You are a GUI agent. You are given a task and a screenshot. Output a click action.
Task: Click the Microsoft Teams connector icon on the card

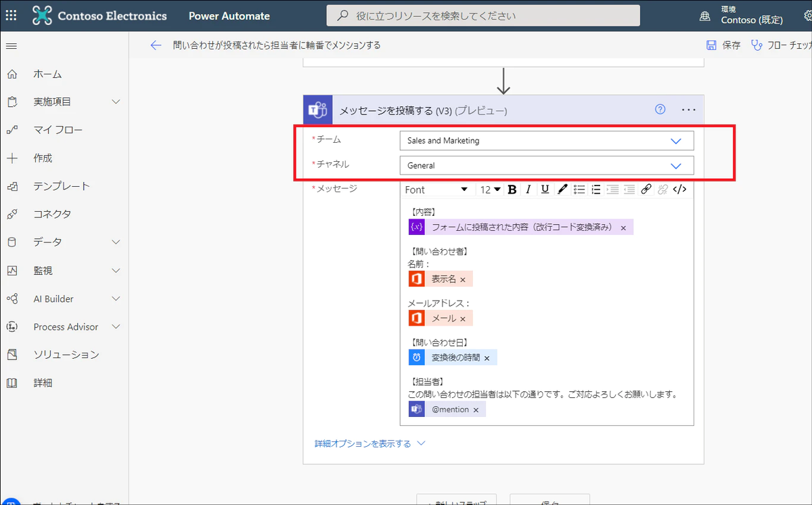tap(317, 109)
